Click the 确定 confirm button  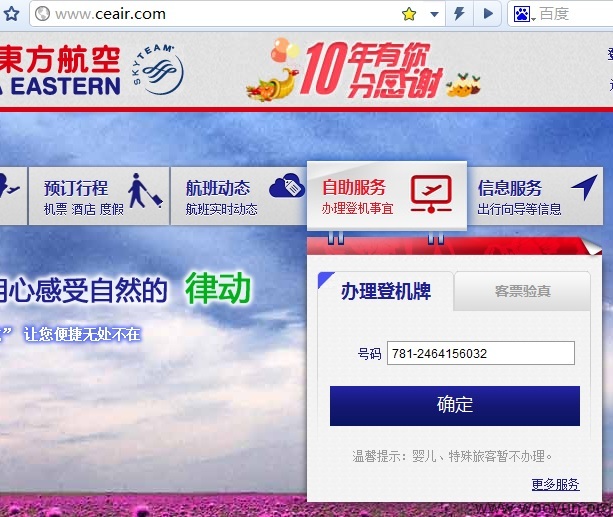tap(455, 406)
